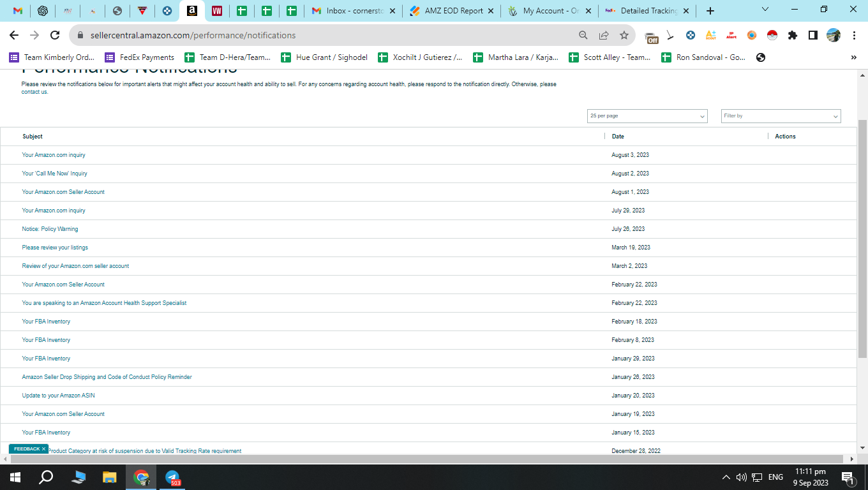
Task: Open the Chrome profile avatar
Action: 834,35
